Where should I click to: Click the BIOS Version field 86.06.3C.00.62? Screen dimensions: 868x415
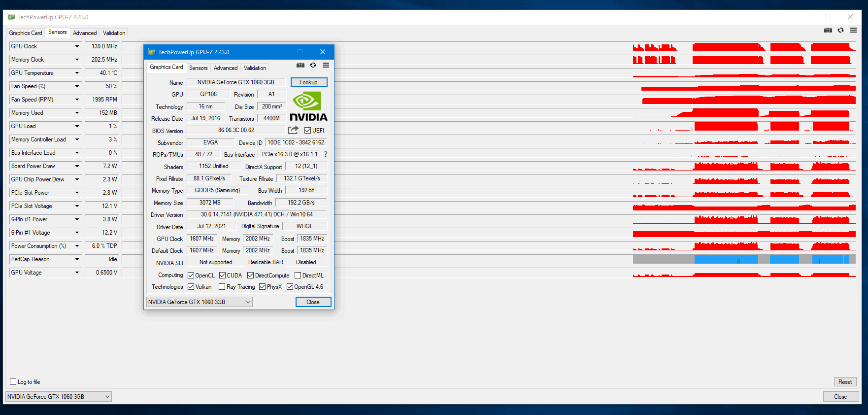[236, 130]
